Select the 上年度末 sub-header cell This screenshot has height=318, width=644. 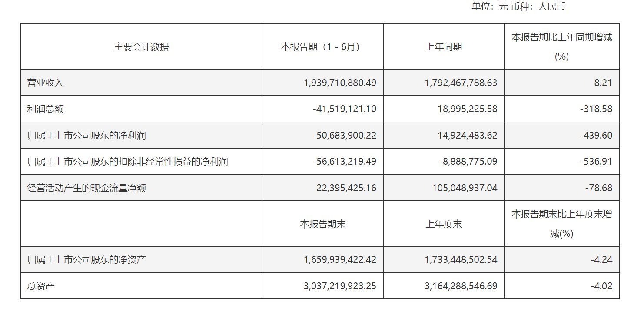point(444,224)
